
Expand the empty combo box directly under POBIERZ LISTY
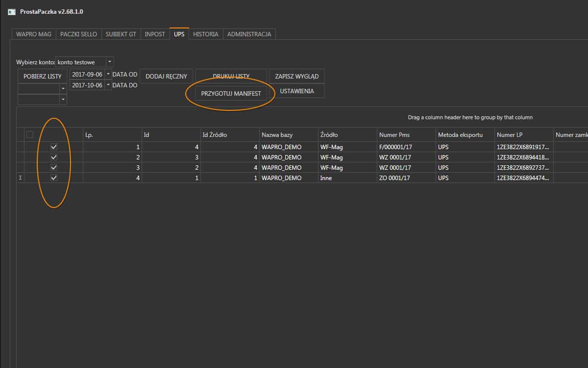click(x=63, y=88)
